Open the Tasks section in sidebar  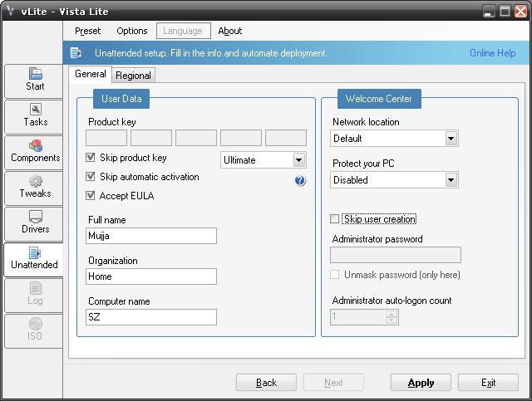click(34, 116)
